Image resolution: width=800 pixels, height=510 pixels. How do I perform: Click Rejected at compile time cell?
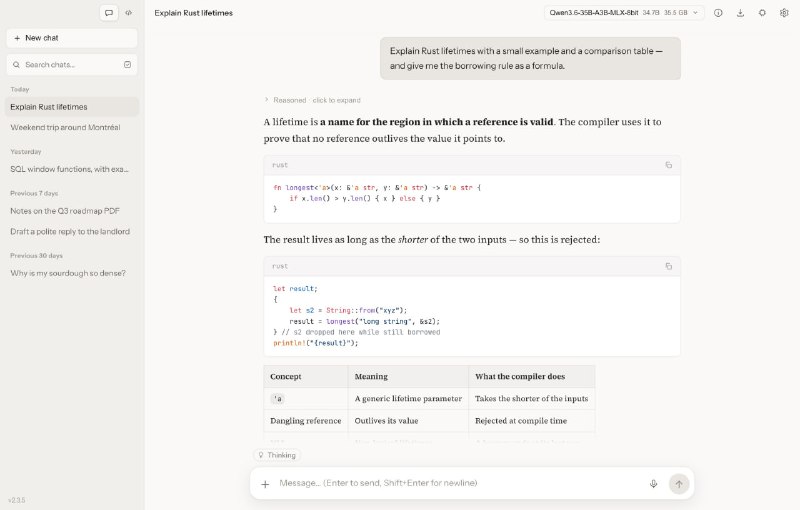(x=532, y=421)
